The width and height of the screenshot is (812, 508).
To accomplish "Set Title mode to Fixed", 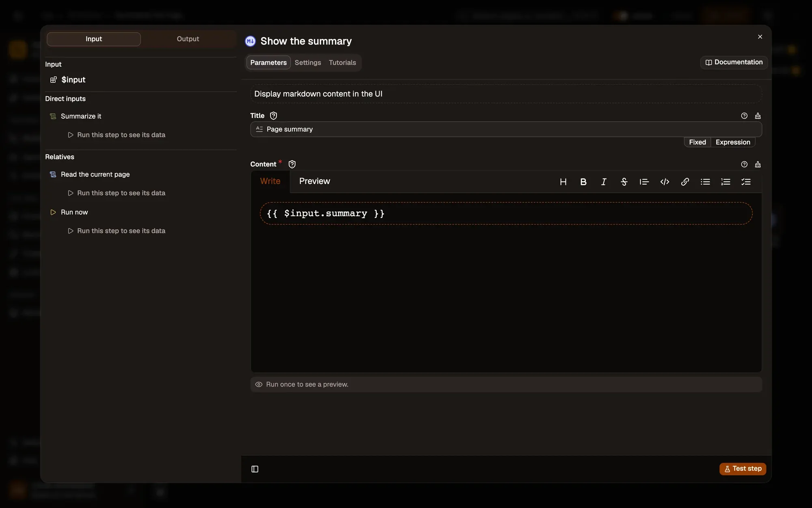I will [x=697, y=142].
